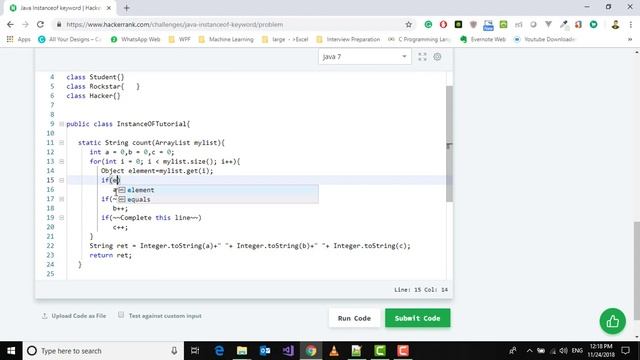The height and width of the screenshot is (360, 640).
Task: Collapse code fold at line 9
Action: pyautogui.click(x=62, y=124)
